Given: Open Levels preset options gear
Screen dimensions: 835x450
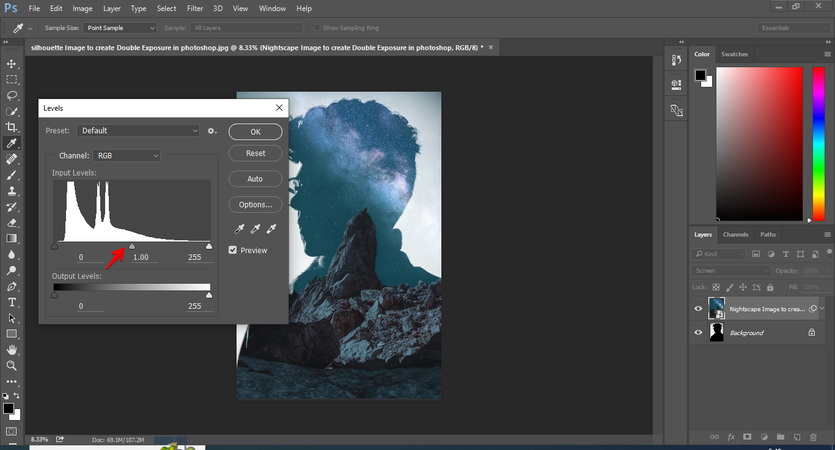Looking at the screenshot, I should pos(212,130).
